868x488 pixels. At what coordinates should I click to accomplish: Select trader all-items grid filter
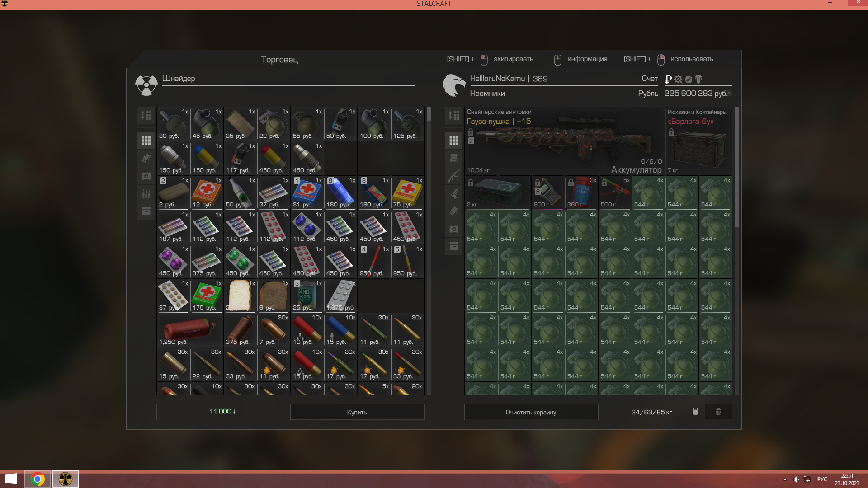point(146,141)
